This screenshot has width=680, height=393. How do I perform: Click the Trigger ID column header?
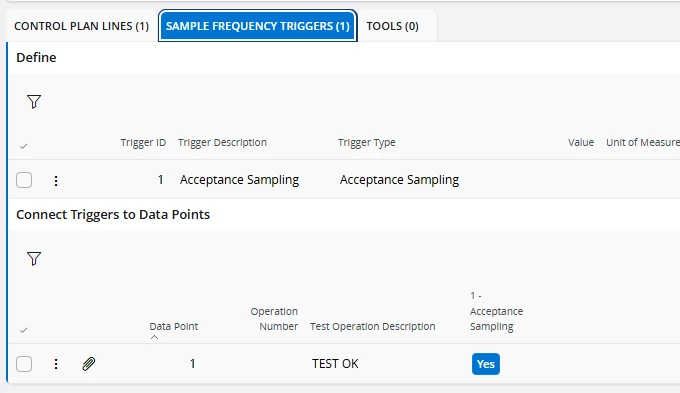[143, 143]
